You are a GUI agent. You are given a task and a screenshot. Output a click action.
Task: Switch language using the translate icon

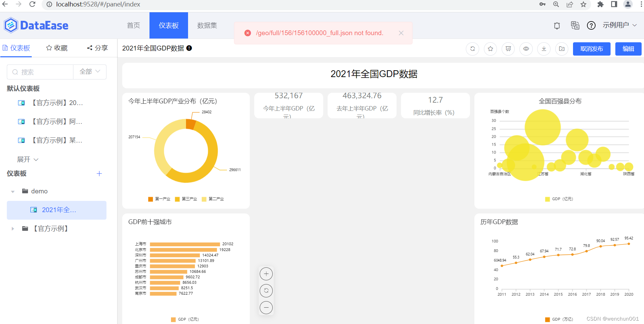575,26
